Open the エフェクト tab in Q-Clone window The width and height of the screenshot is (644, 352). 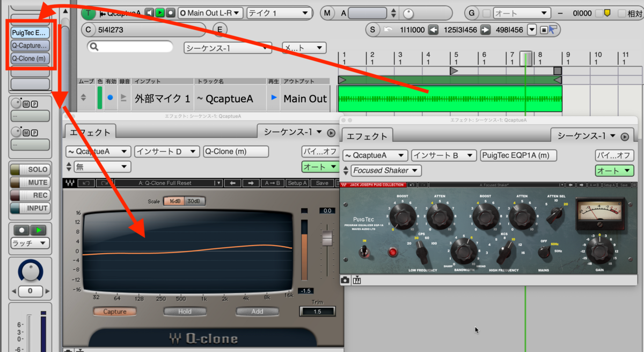pyautogui.click(x=91, y=132)
